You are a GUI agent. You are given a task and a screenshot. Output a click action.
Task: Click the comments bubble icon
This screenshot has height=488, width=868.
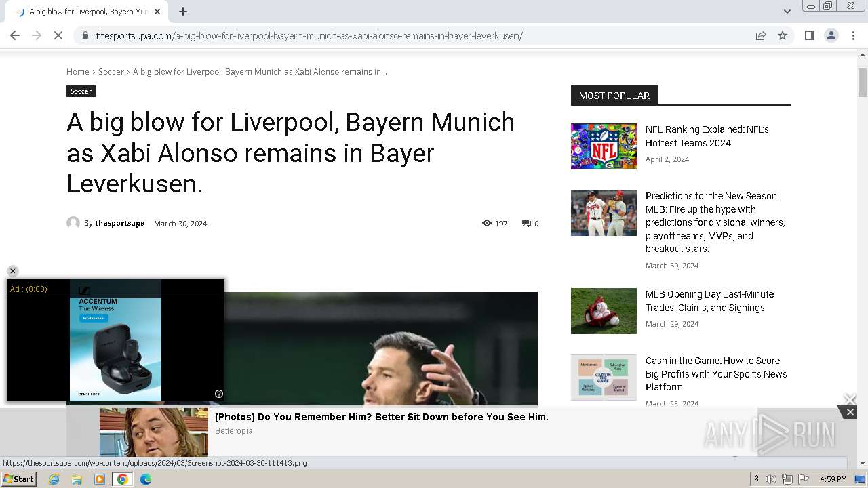(526, 223)
